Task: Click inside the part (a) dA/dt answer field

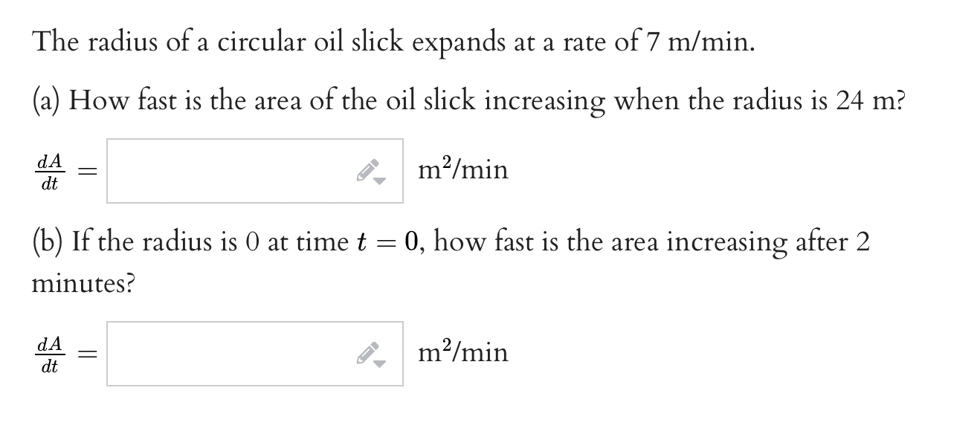Action: pyautogui.click(x=223, y=169)
